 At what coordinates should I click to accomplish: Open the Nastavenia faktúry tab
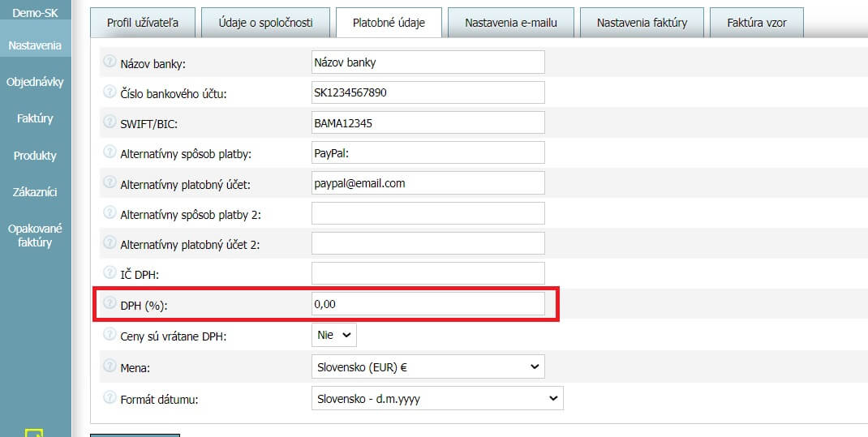pyautogui.click(x=642, y=23)
